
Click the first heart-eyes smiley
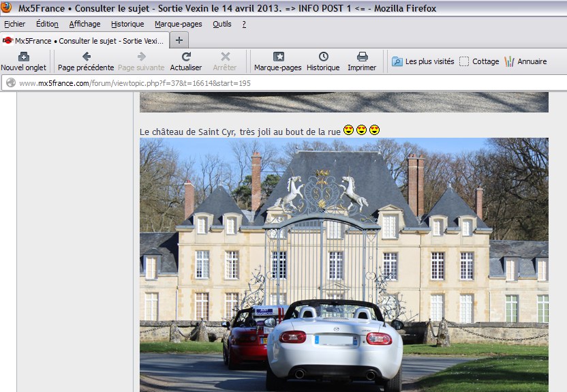(349, 130)
